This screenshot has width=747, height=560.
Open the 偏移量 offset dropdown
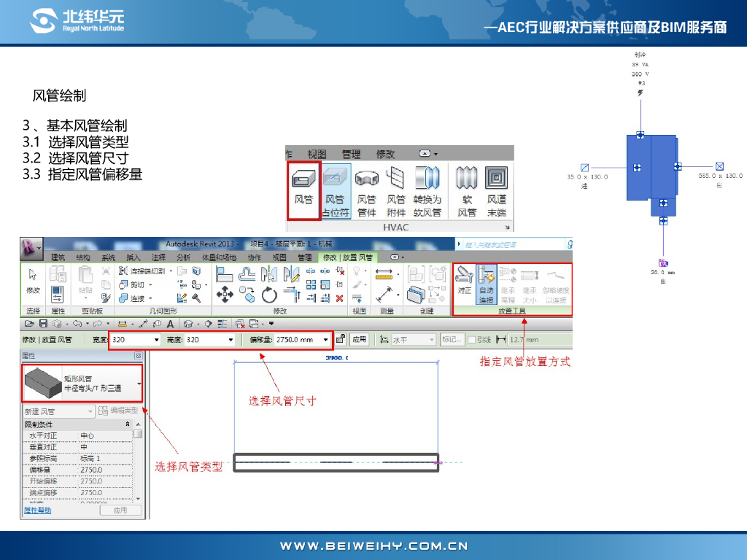pyautogui.click(x=326, y=340)
